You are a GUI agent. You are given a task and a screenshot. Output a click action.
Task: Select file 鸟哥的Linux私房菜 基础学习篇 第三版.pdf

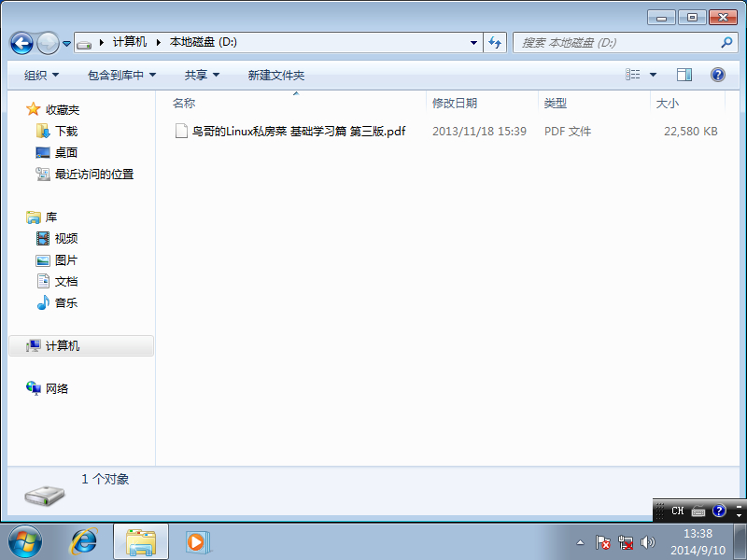299,131
